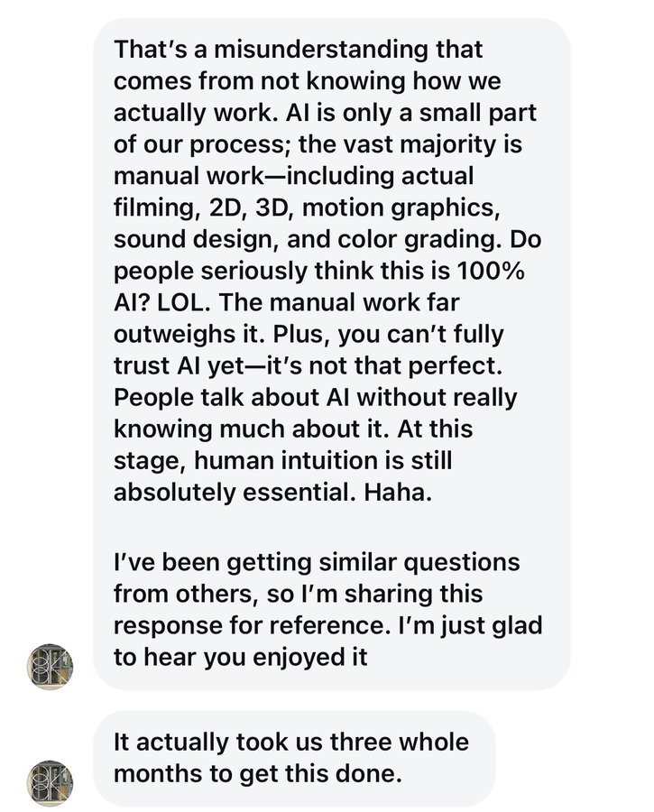This screenshot has height=812, width=654.
Task: Select the long gray message bubble about AI
Action: (332, 354)
